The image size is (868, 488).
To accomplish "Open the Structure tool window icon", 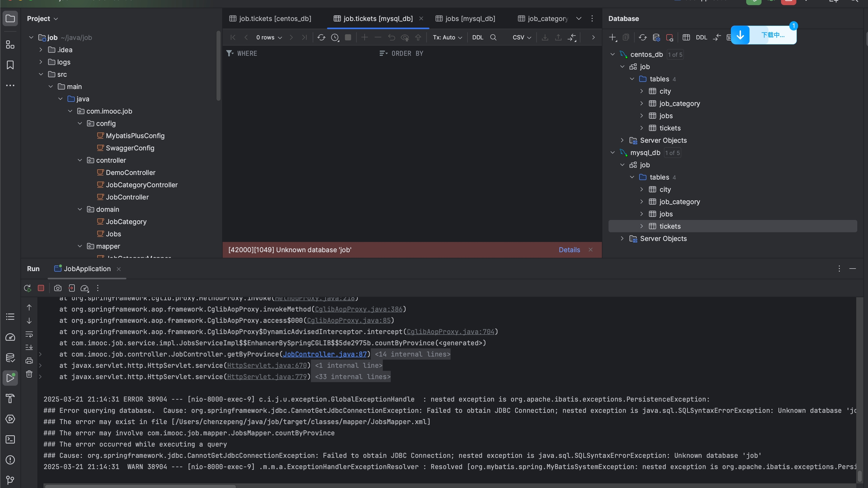I will [x=10, y=45].
